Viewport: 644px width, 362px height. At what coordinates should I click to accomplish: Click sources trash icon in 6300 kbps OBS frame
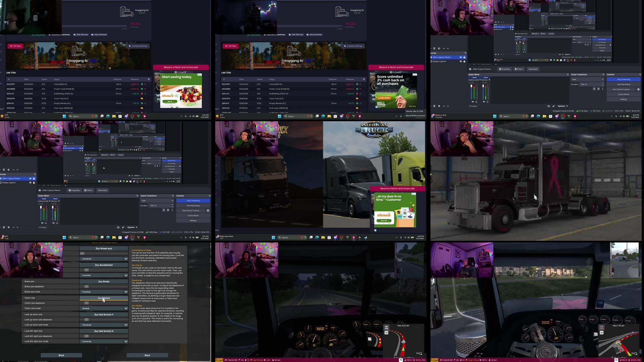[x=4, y=227]
